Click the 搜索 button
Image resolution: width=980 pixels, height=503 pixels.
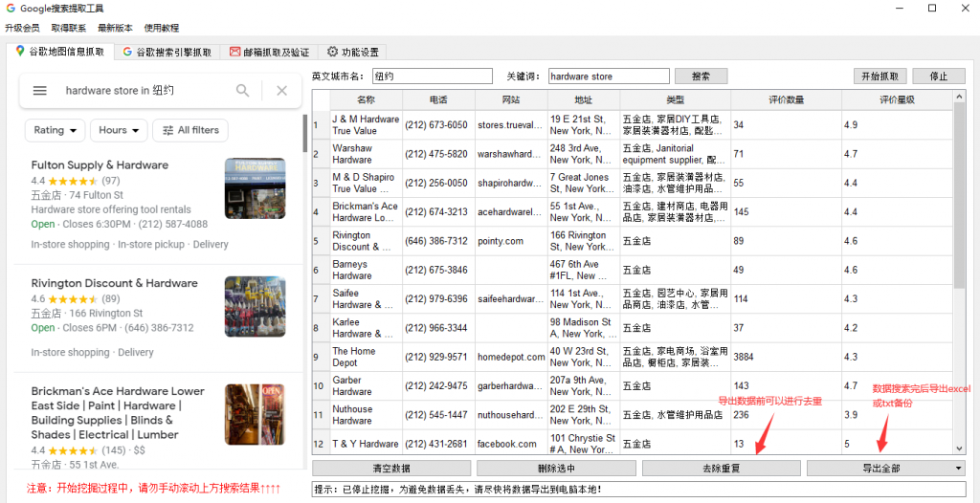click(702, 77)
